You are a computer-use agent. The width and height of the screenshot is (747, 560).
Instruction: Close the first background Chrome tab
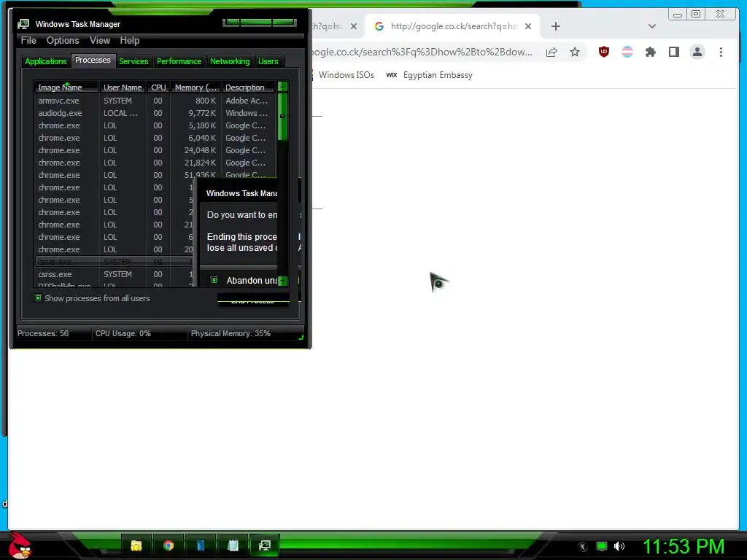(x=354, y=27)
